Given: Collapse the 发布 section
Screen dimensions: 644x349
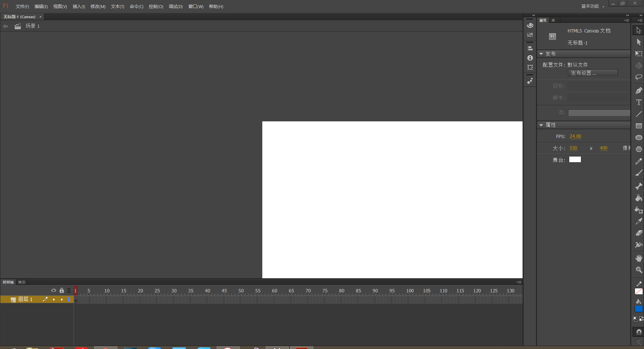Looking at the screenshot, I should coord(541,54).
